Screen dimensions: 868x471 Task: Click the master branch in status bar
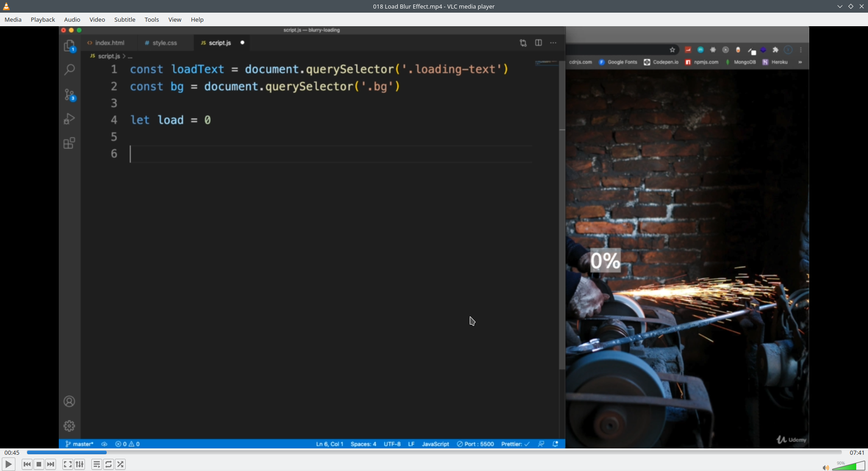coord(80,444)
